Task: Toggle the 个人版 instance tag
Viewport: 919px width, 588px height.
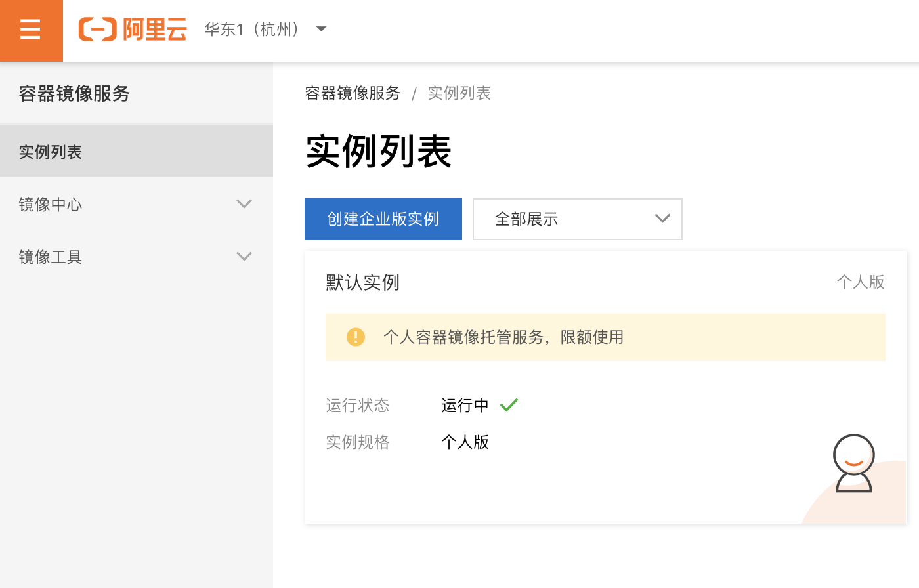Action: pyautogui.click(x=861, y=282)
